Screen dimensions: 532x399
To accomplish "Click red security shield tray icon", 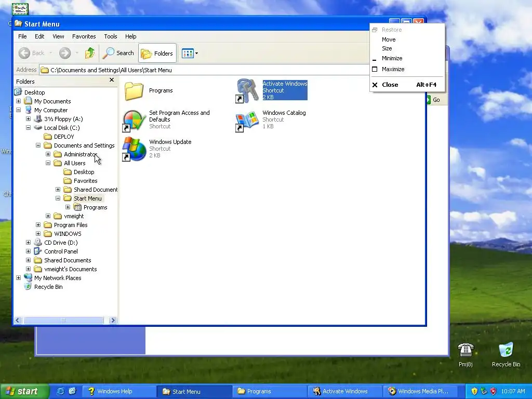I will coord(493,391).
